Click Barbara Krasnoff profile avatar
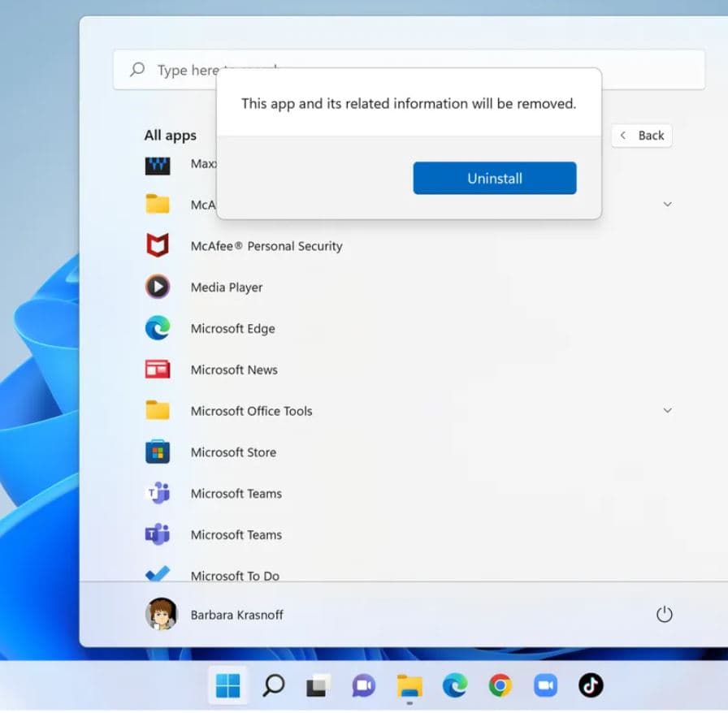Viewport: 728px width, 713px height. (161, 614)
